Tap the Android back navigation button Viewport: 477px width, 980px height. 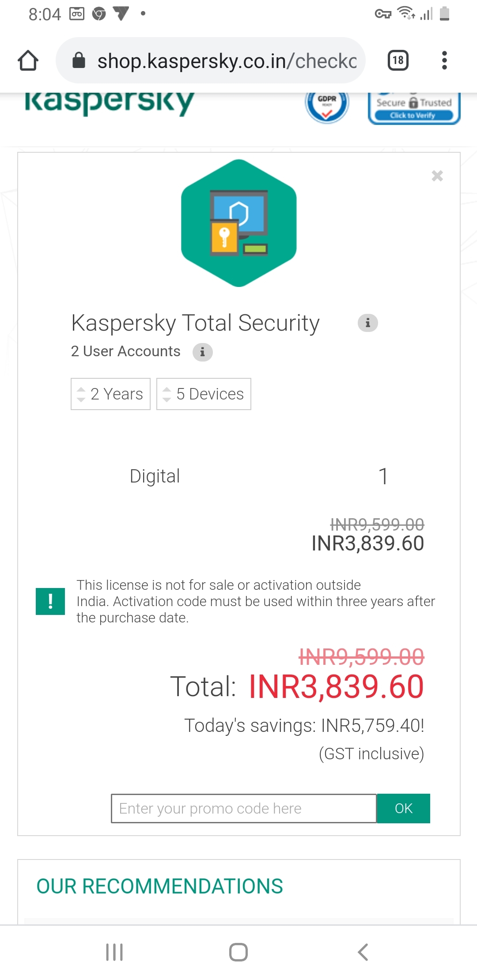[363, 952]
